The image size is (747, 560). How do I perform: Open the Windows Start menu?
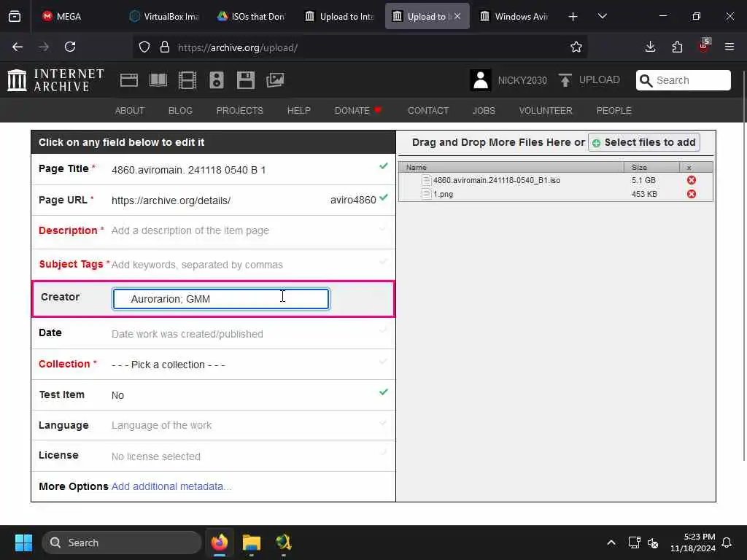pos(23,542)
